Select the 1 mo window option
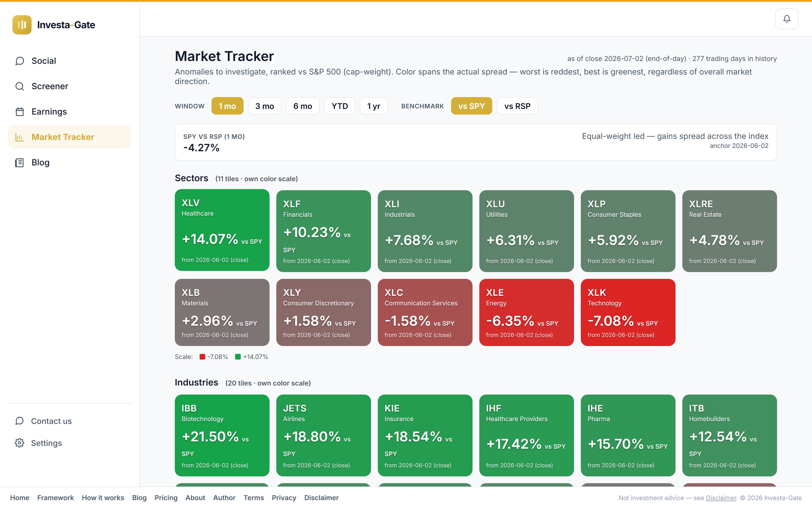 227,106
